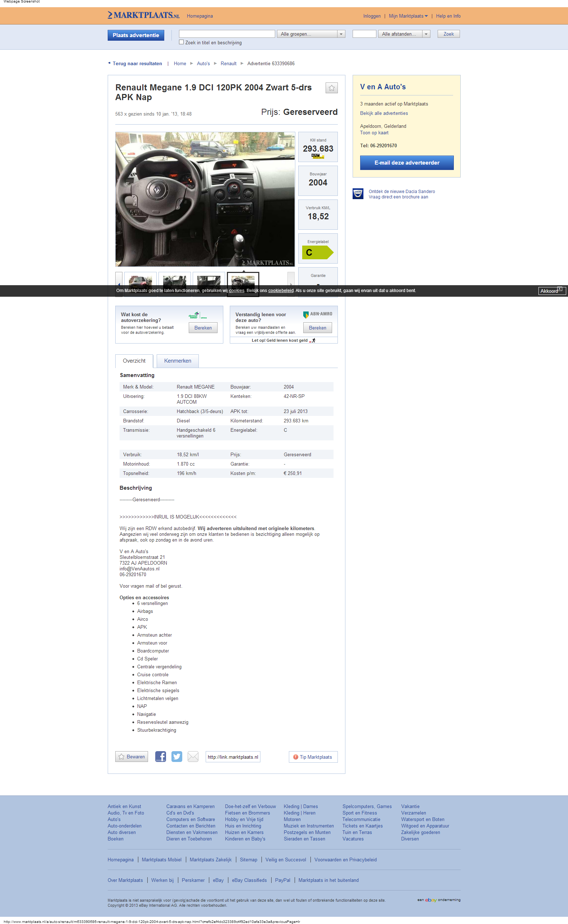Click Sitemap in the footer

249,860
